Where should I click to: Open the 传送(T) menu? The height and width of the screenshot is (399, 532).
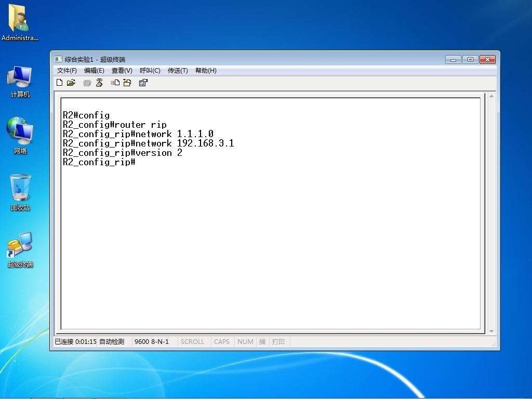[178, 71]
